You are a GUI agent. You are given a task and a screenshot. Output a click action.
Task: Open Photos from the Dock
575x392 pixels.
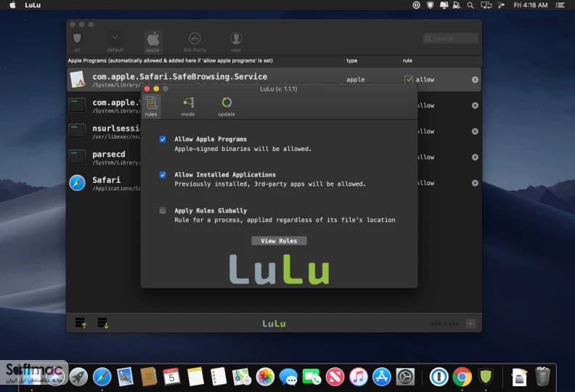coord(265,377)
